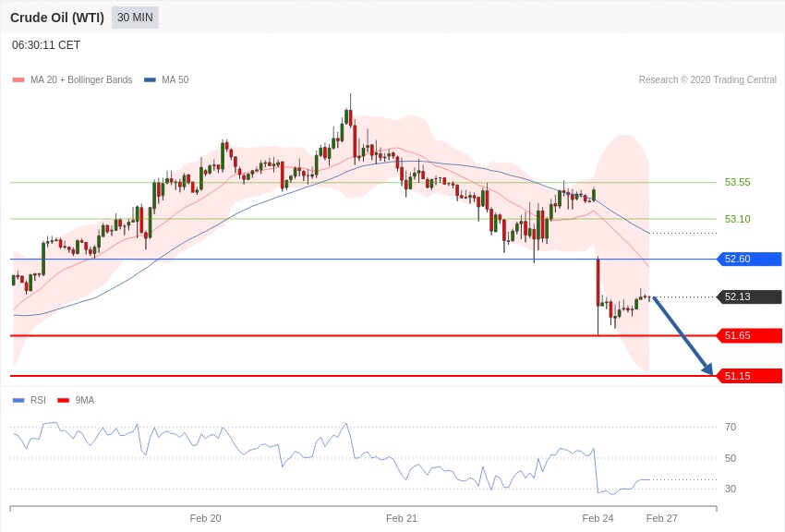
Task: Click the red 9MA legend swatch
Action: pos(63,400)
